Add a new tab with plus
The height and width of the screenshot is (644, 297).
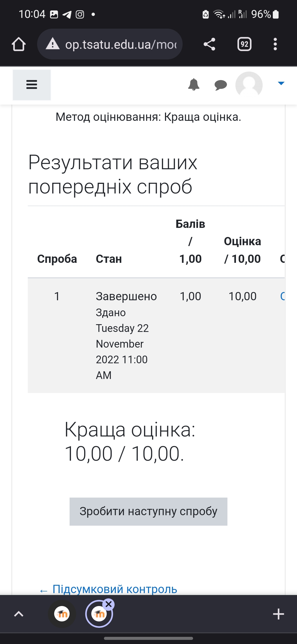click(278, 614)
